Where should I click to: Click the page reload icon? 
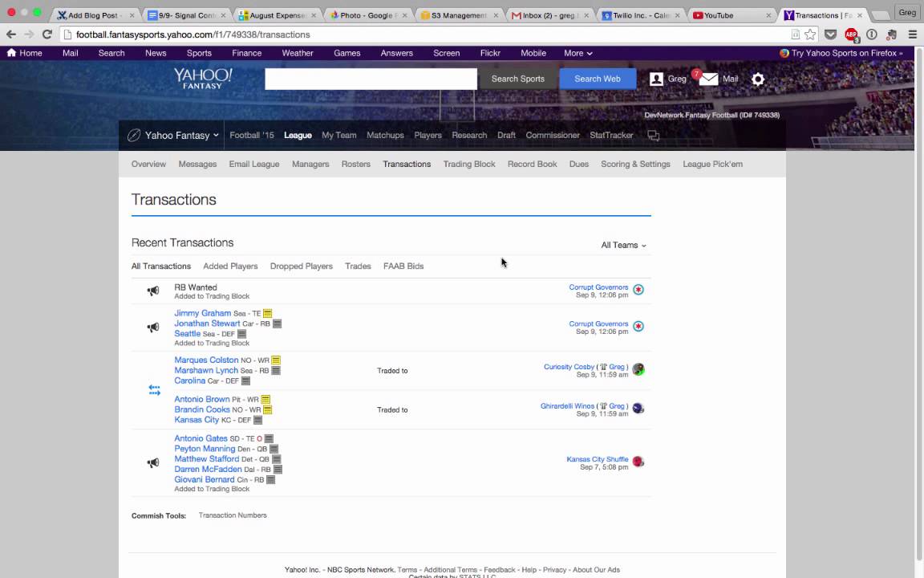(x=47, y=35)
